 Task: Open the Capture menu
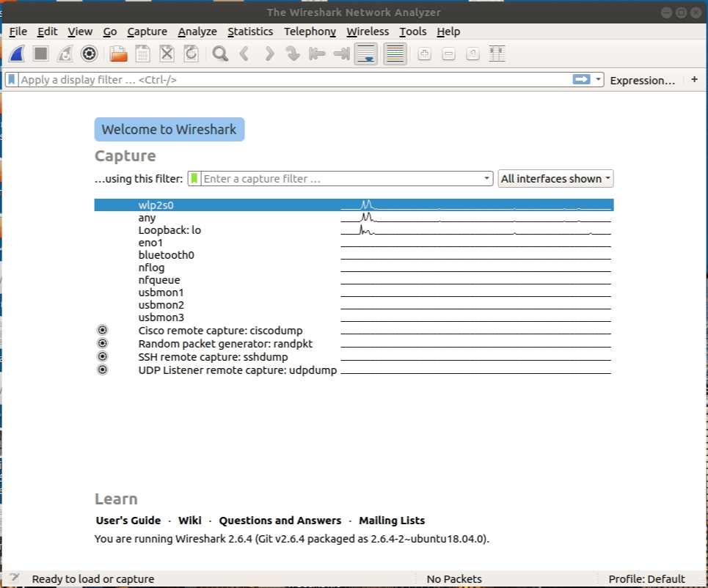(x=147, y=32)
